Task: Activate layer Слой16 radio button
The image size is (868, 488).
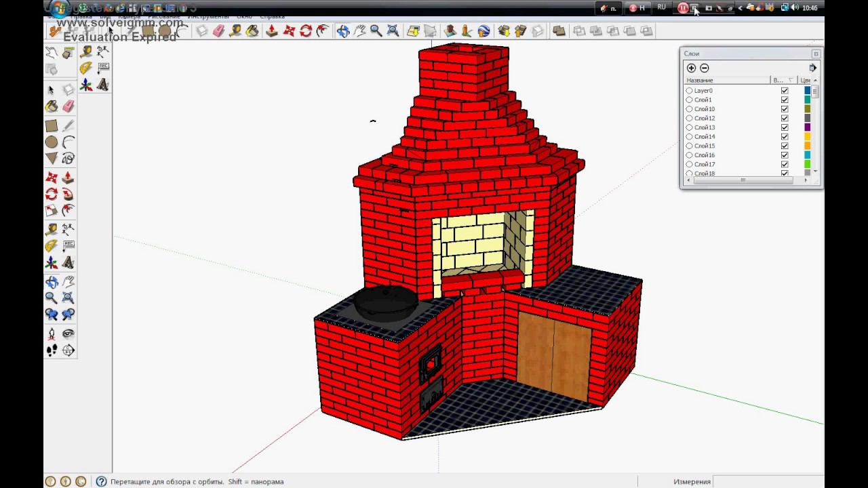Action: [689, 155]
